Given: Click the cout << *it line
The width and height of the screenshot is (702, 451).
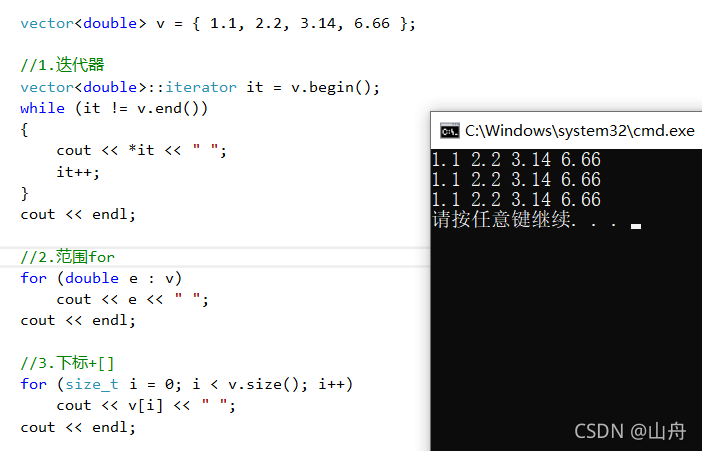Looking at the screenshot, I should point(141,150).
